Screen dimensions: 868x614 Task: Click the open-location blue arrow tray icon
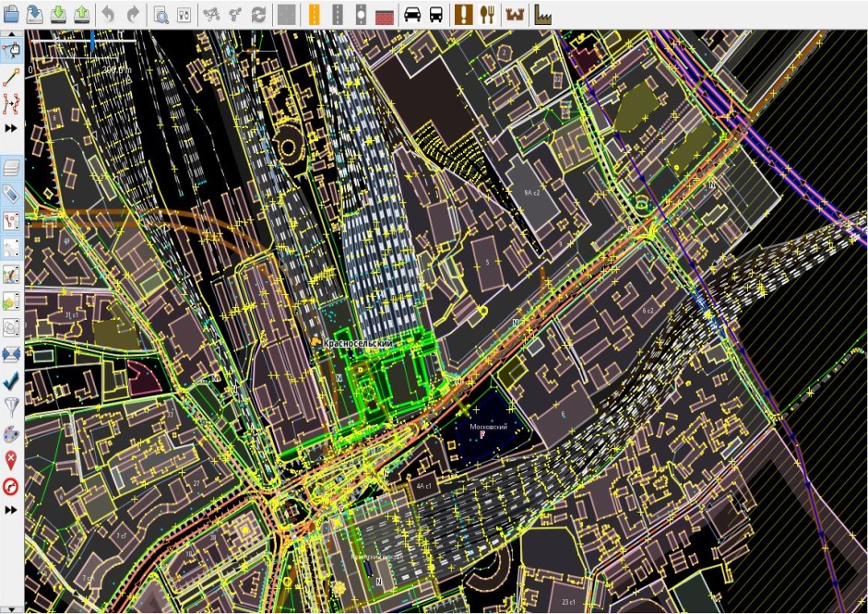tap(35, 14)
